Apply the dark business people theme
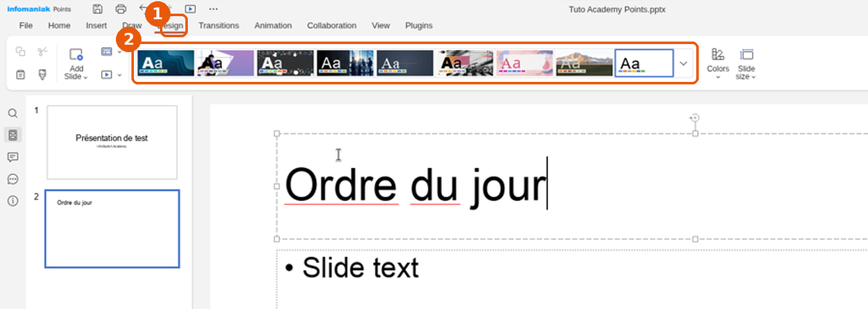This screenshot has height=309, width=868. coord(345,63)
